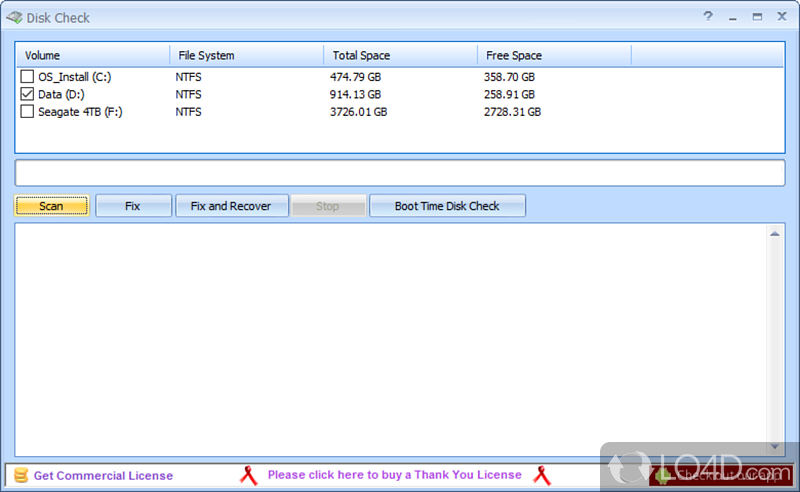Click the Disk Check app icon in title bar
Screen dimensions: 800x492
click(x=15, y=18)
